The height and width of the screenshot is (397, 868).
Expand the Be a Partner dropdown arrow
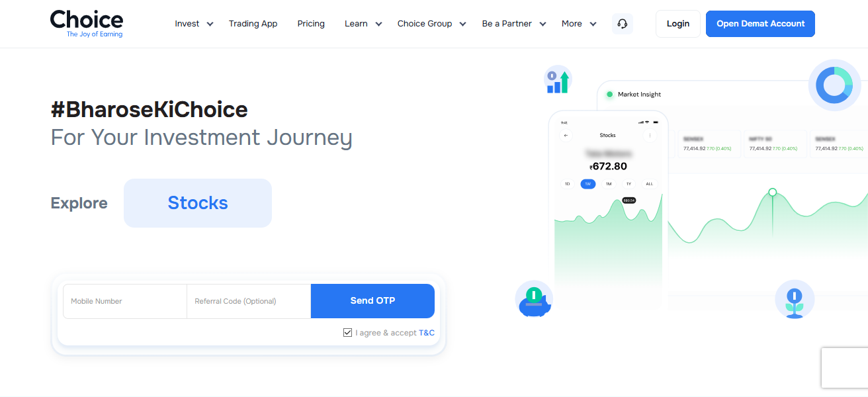(x=542, y=24)
